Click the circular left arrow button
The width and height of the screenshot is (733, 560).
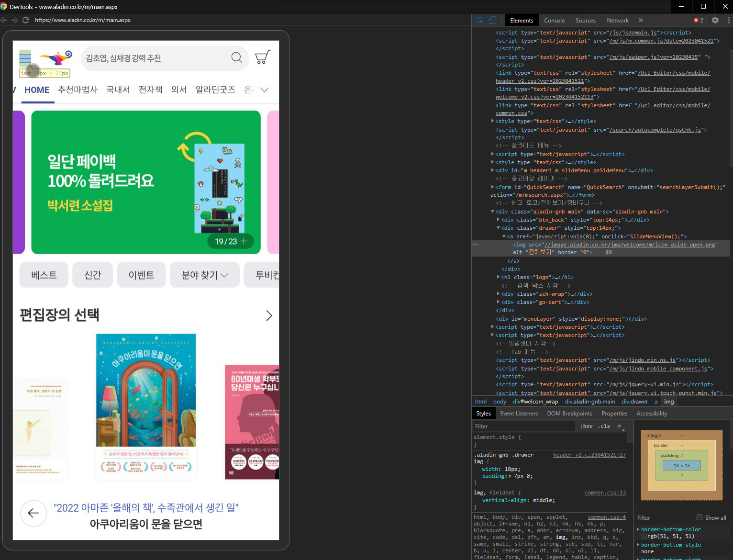tap(33, 513)
